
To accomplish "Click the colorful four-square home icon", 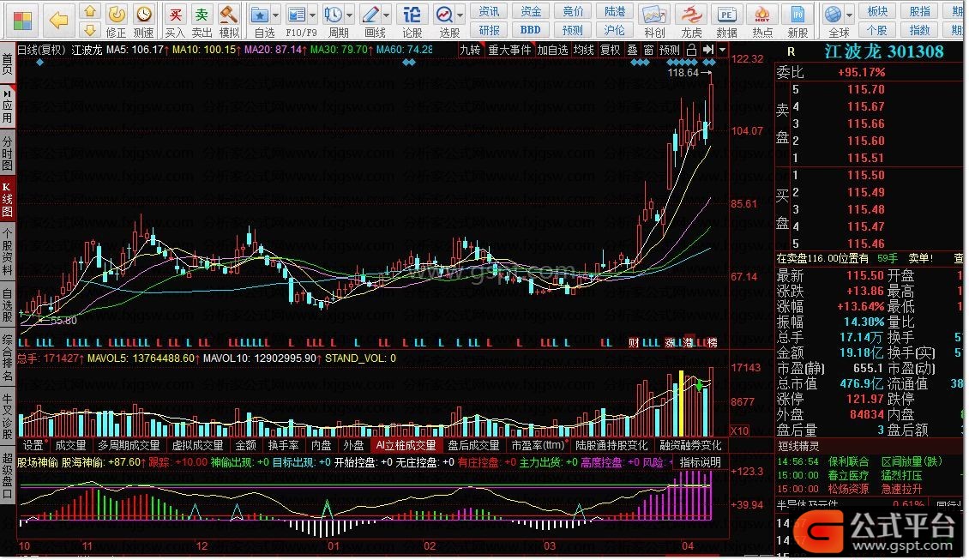I will 22,21.
